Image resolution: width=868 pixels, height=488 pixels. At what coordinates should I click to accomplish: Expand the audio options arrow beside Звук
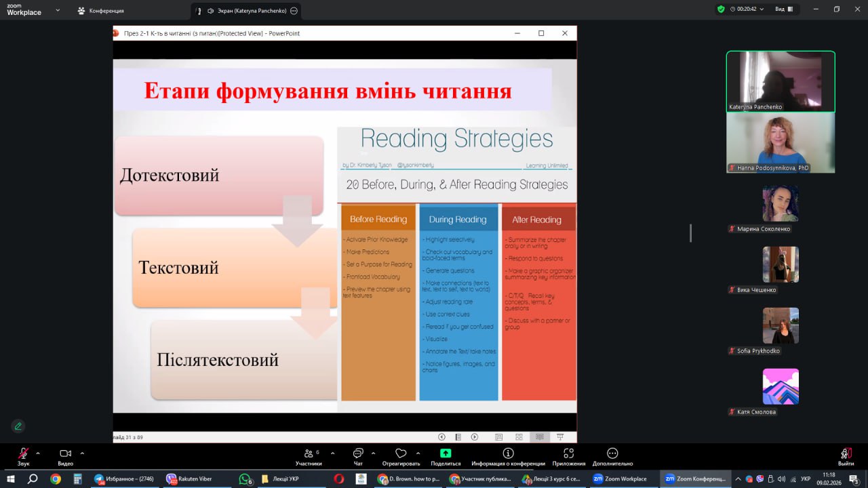click(x=38, y=453)
